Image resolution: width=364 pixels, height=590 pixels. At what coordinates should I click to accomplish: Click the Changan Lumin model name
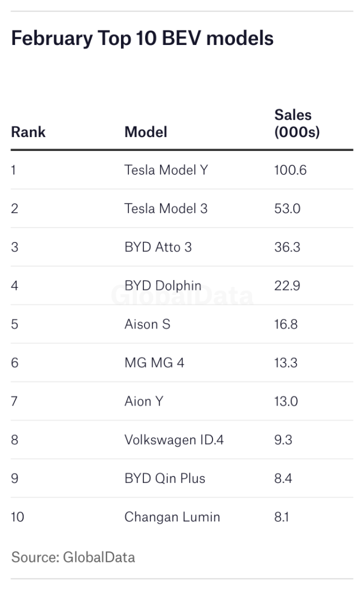pyautogui.click(x=172, y=517)
